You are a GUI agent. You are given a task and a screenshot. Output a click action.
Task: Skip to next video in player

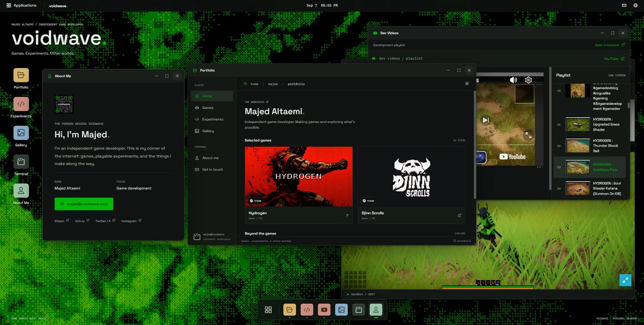coord(485,120)
